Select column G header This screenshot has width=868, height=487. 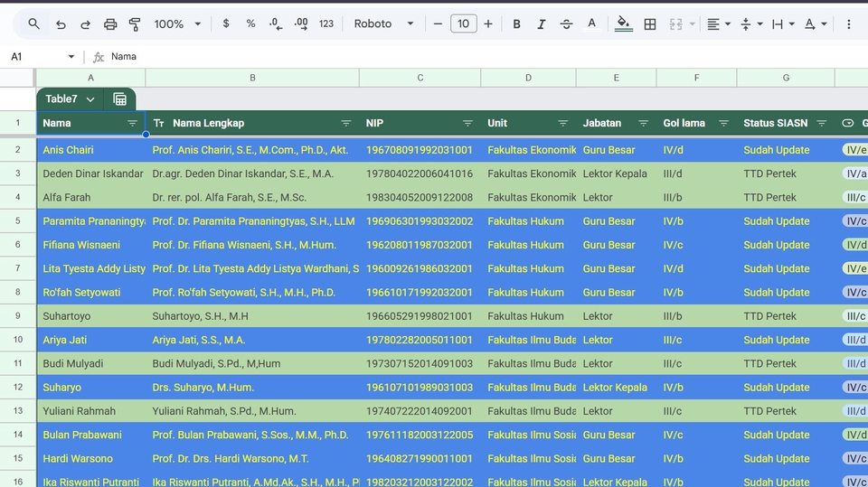[786, 78]
